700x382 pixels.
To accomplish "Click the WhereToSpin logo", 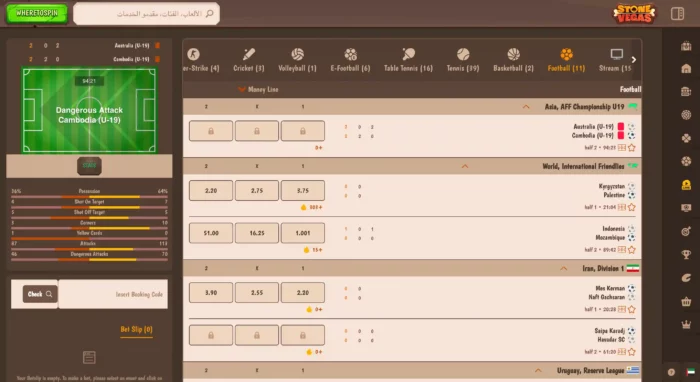I will (37, 13).
